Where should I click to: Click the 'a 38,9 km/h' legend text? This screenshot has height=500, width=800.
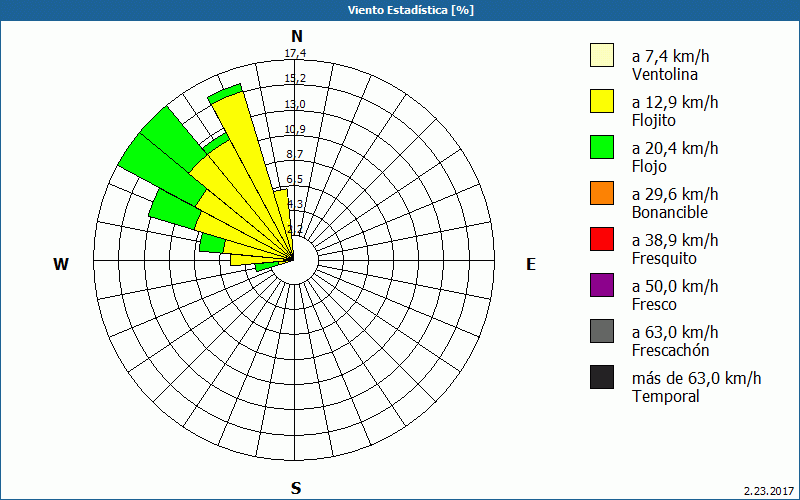point(675,240)
